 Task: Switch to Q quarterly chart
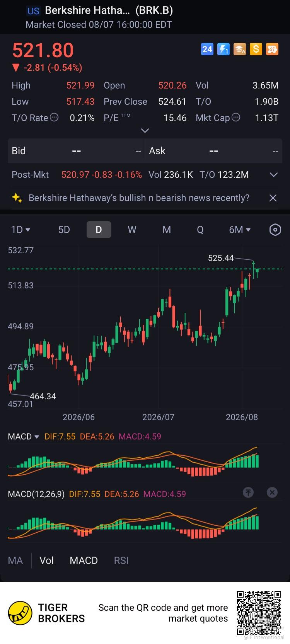tap(200, 230)
